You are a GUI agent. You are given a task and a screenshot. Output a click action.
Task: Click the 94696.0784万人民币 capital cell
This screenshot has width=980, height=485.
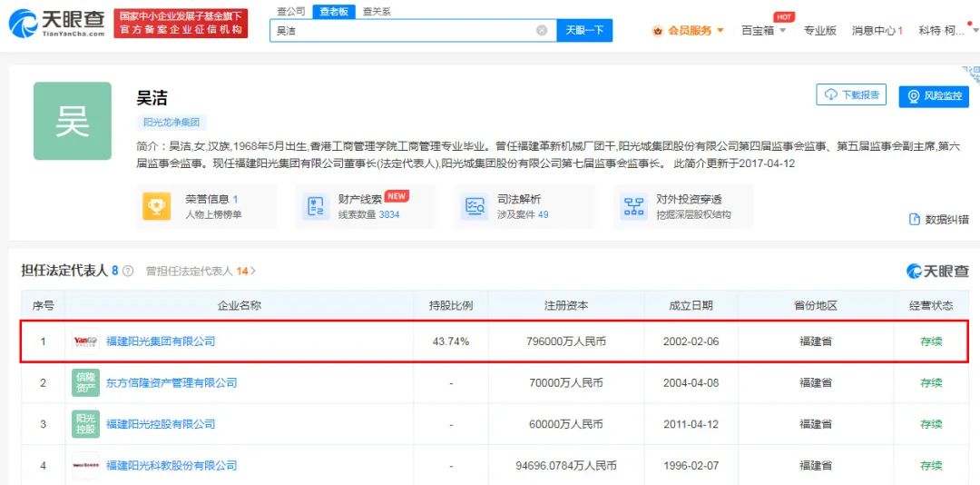(x=566, y=466)
